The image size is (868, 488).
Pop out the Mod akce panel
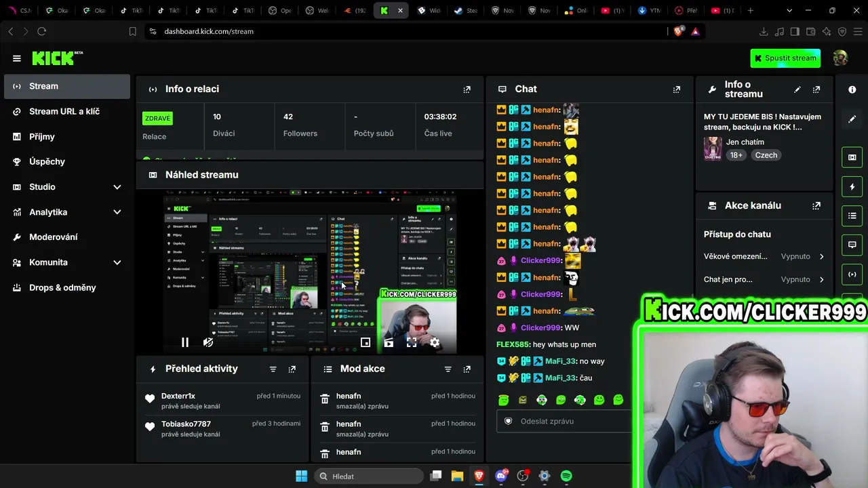pos(467,369)
